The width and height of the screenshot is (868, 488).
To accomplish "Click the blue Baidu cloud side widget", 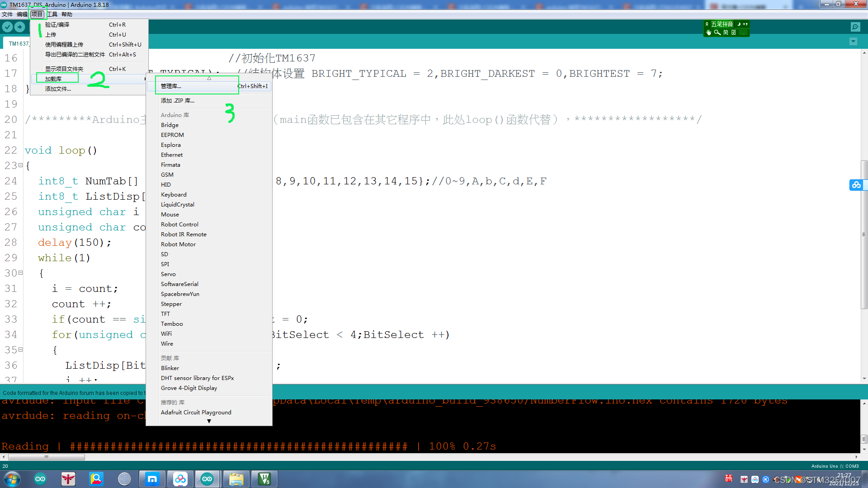I will click(856, 185).
